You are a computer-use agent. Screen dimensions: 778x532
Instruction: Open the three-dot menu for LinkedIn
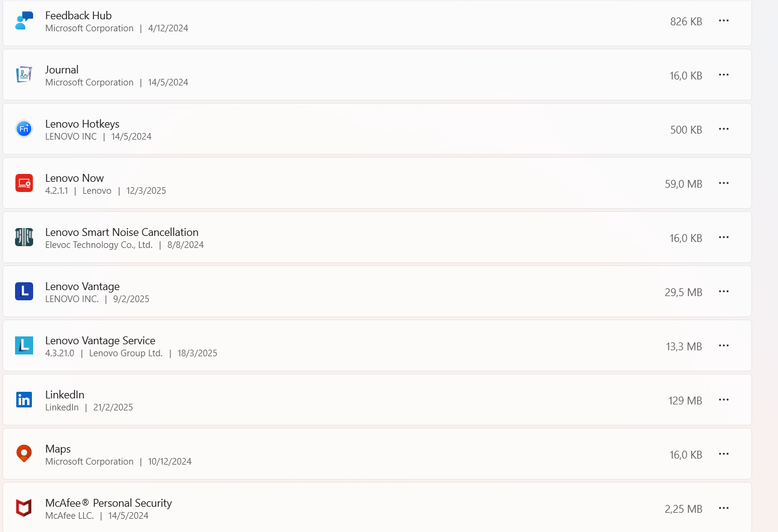coord(724,400)
